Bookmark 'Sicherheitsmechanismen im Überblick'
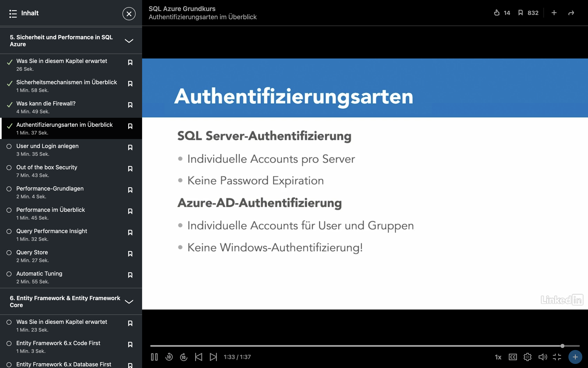588x368 pixels. coord(130,84)
